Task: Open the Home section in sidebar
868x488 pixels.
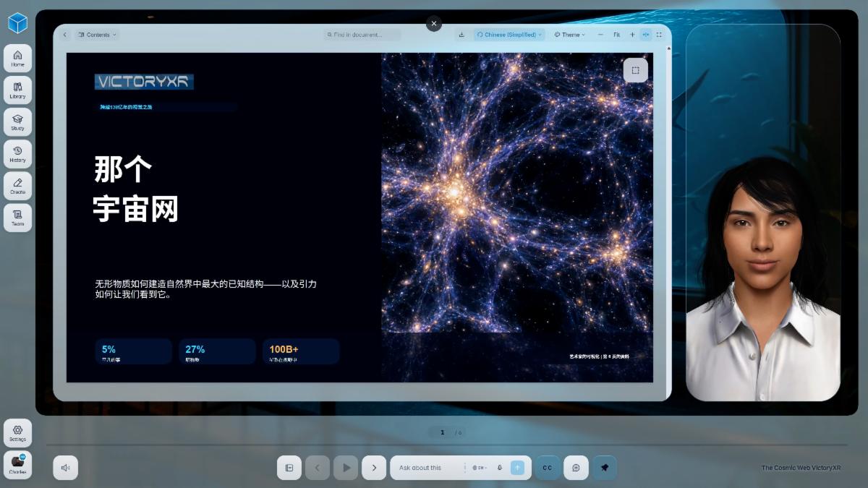Action: (x=17, y=58)
